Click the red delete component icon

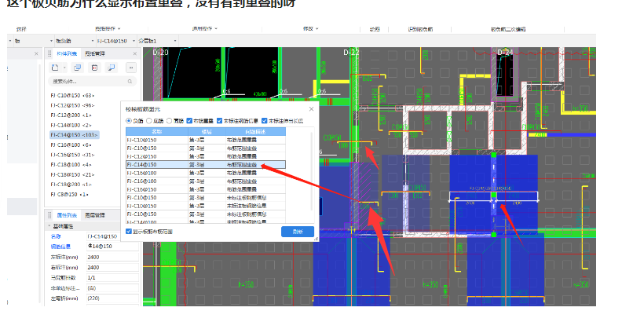(95, 68)
